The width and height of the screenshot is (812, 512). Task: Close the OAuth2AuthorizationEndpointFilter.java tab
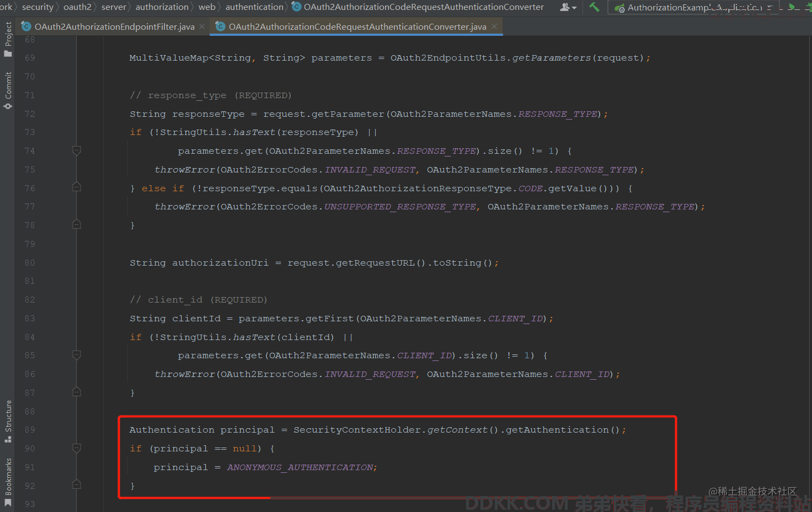click(202, 26)
